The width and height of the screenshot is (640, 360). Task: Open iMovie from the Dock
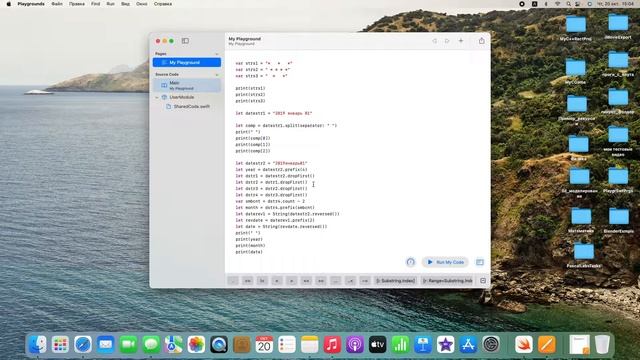click(446, 345)
